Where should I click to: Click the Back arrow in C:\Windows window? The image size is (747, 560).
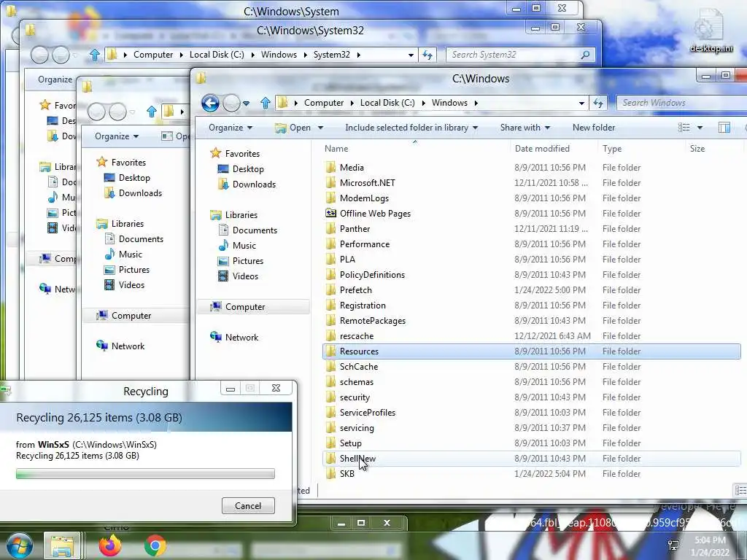[210, 103]
